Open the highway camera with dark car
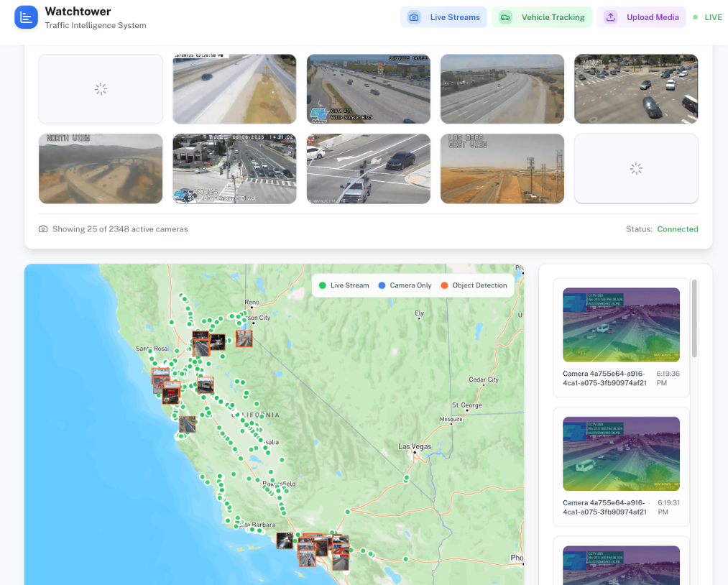This screenshot has height=585, width=728. tap(234, 88)
